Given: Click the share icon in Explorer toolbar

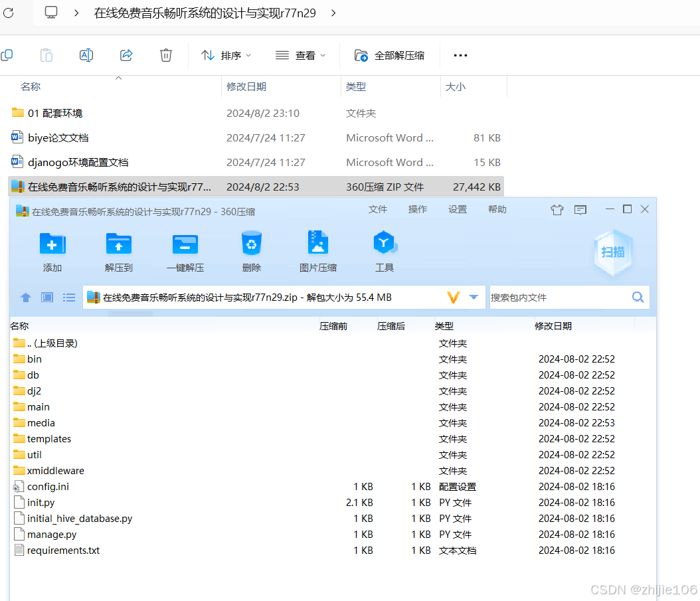Looking at the screenshot, I should coord(126,55).
